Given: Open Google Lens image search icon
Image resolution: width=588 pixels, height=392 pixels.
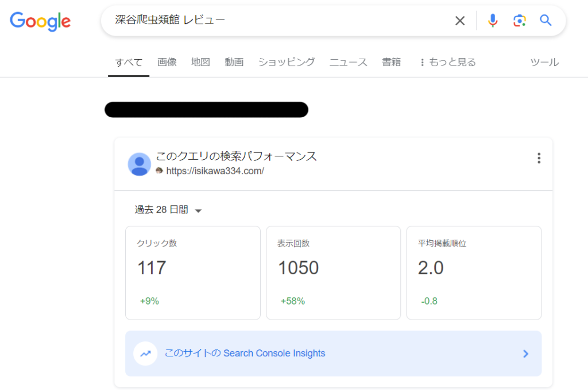Looking at the screenshot, I should tap(519, 20).
